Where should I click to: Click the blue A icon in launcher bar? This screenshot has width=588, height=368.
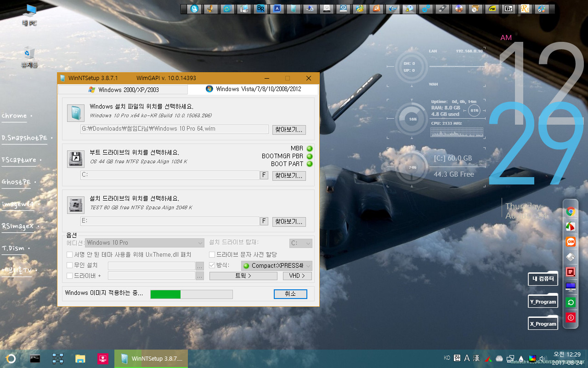tap(277, 9)
